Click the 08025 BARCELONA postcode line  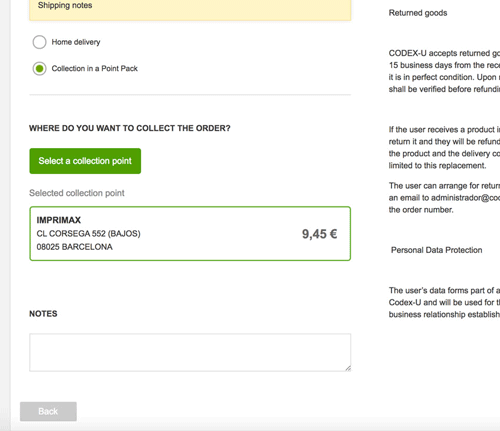[74, 247]
